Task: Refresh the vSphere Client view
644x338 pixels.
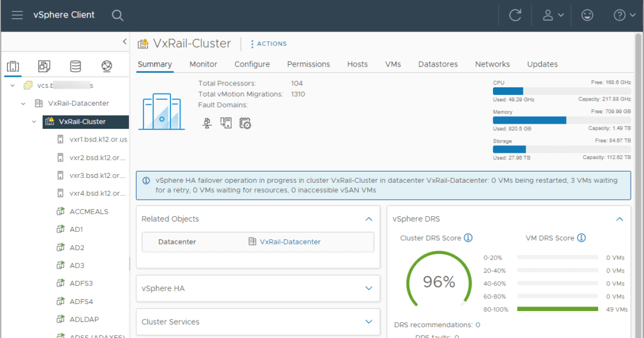Action: [515, 16]
